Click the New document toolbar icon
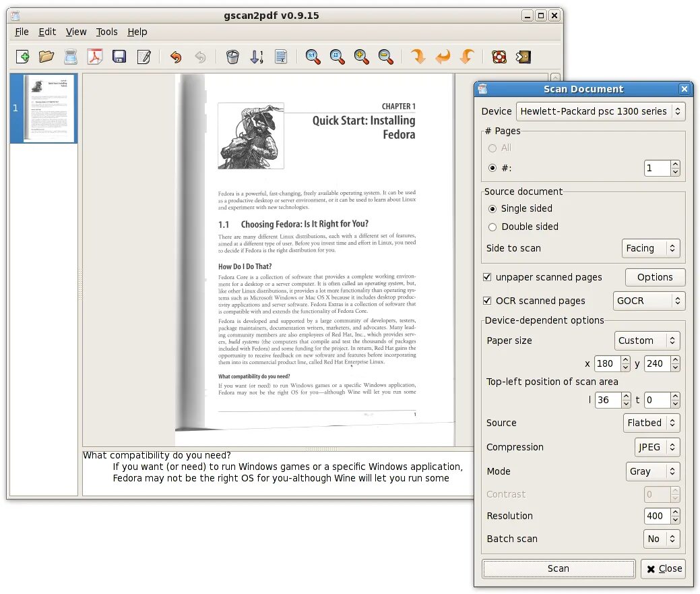 click(22, 57)
